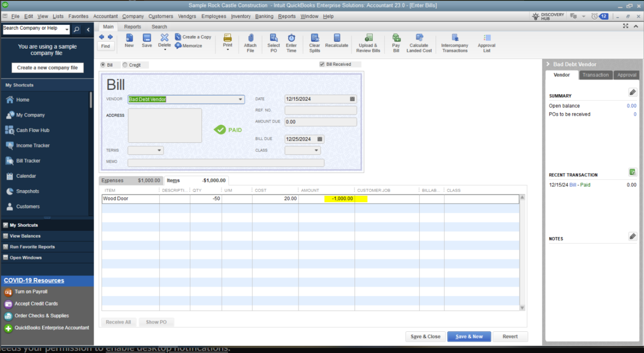Open the Accountant menu
This screenshot has height=353, width=644.
coord(106,16)
